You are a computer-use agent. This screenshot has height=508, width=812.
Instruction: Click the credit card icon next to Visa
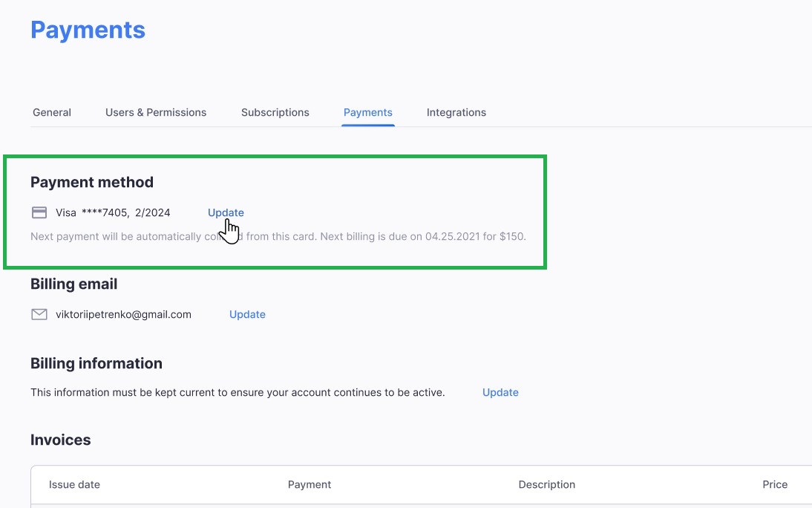(39, 212)
